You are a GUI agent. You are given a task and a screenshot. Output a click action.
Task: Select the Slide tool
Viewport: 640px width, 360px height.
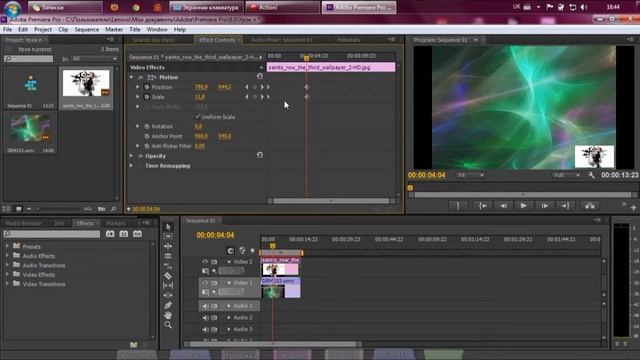(168, 295)
